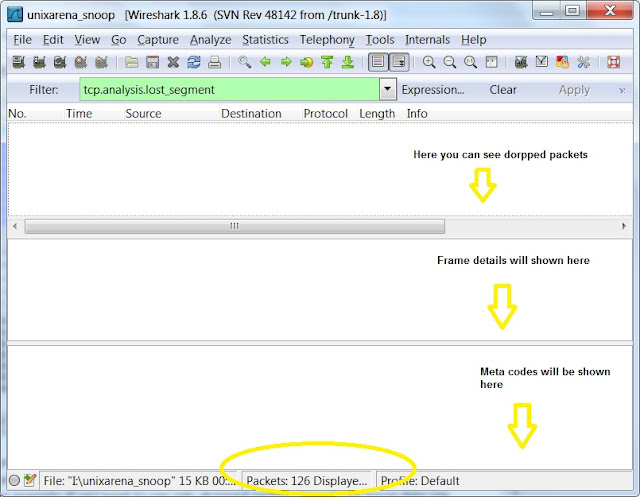
Task: Find a packet magnifier icon
Action: click(x=244, y=62)
